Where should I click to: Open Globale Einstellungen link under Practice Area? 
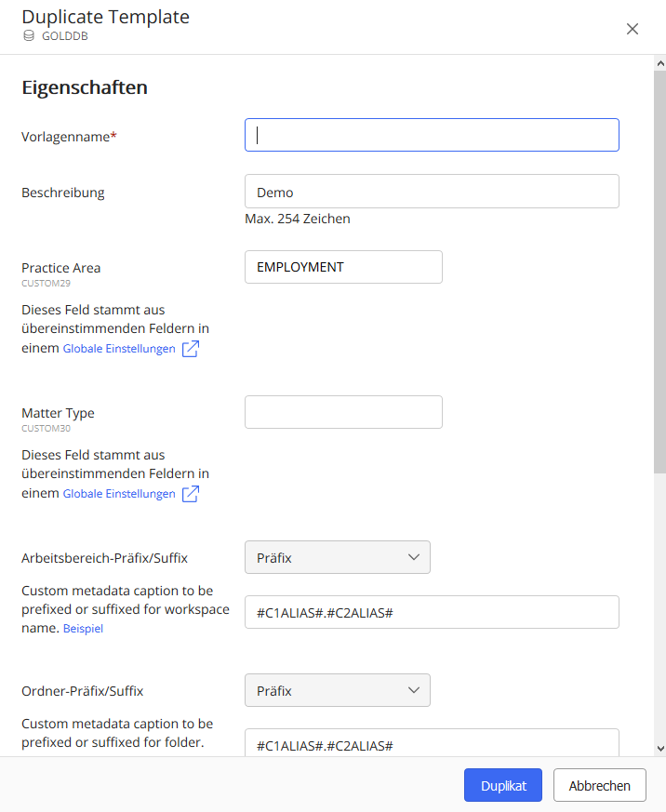coord(119,349)
